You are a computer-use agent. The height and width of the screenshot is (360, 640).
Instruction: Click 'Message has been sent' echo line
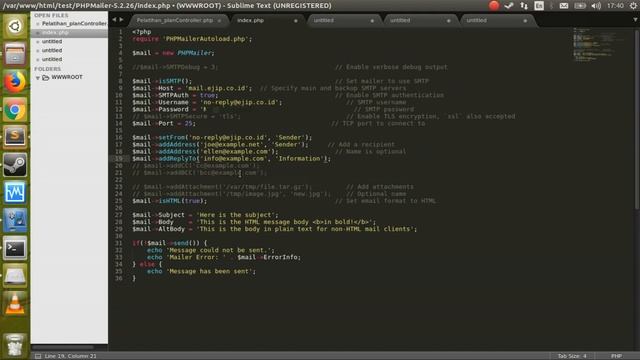point(201,271)
